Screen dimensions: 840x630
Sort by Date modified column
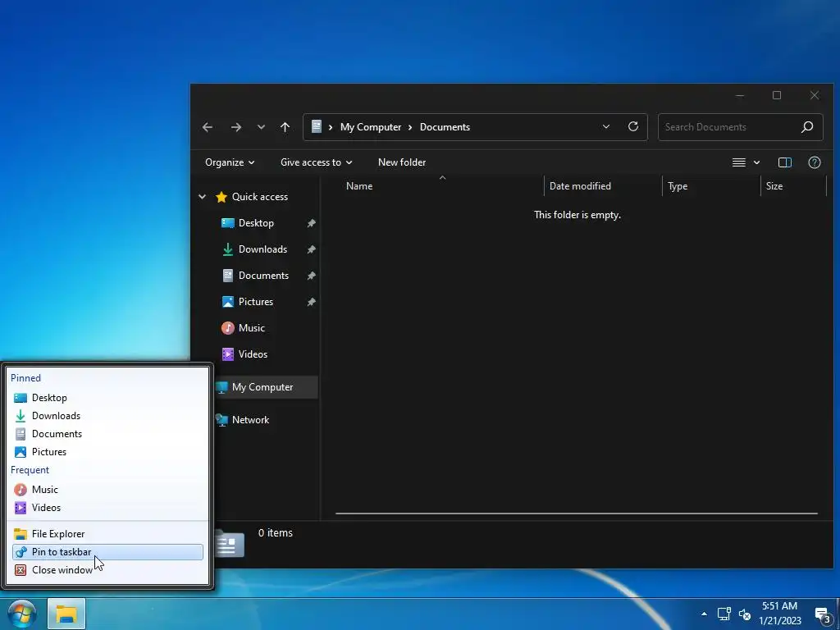(x=580, y=186)
